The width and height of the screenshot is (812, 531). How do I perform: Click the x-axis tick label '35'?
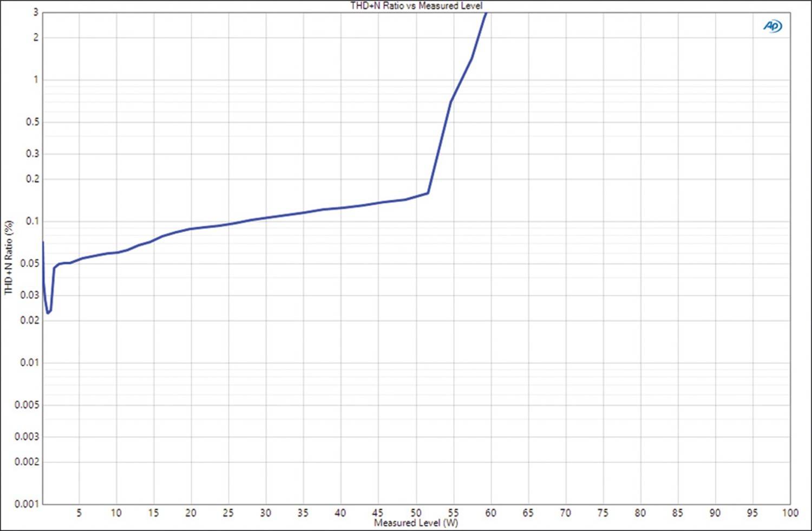coord(303,513)
